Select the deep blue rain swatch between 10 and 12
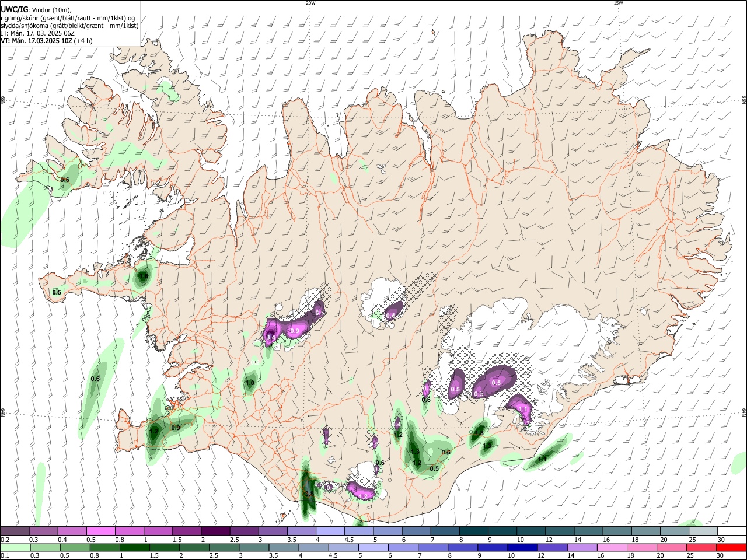The width and height of the screenshot is (747, 560). coord(522,548)
